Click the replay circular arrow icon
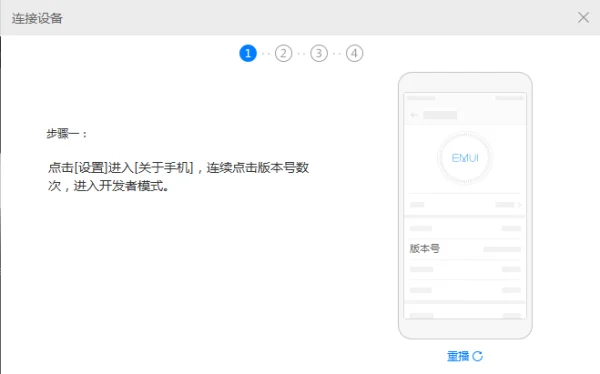 point(478,356)
